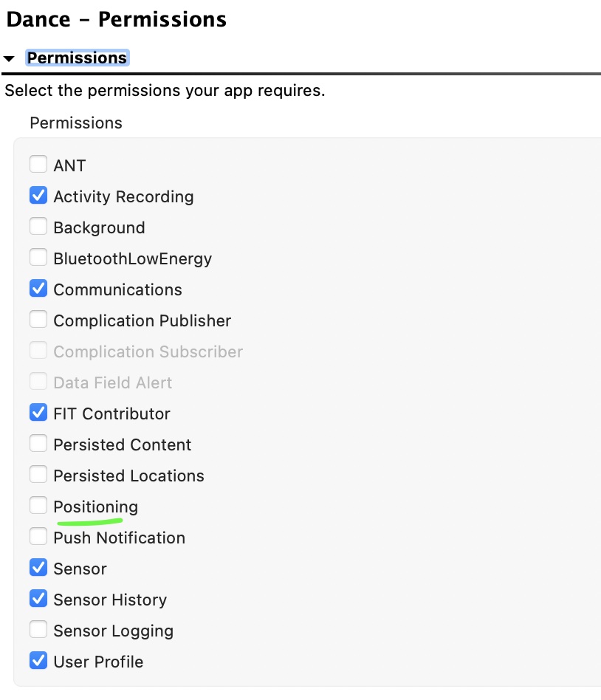The height and width of the screenshot is (700, 601).
Task: Enable the Sensor Logging checkbox
Action: tap(38, 630)
